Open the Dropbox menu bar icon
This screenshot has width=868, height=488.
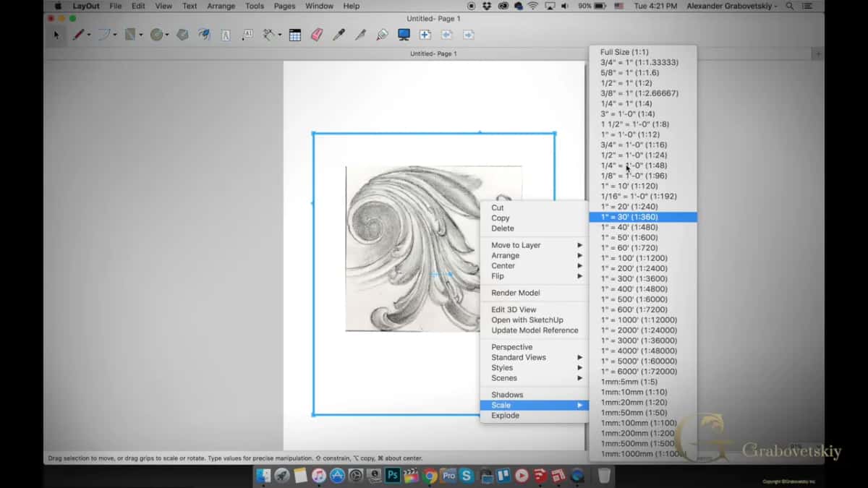(488, 6)
